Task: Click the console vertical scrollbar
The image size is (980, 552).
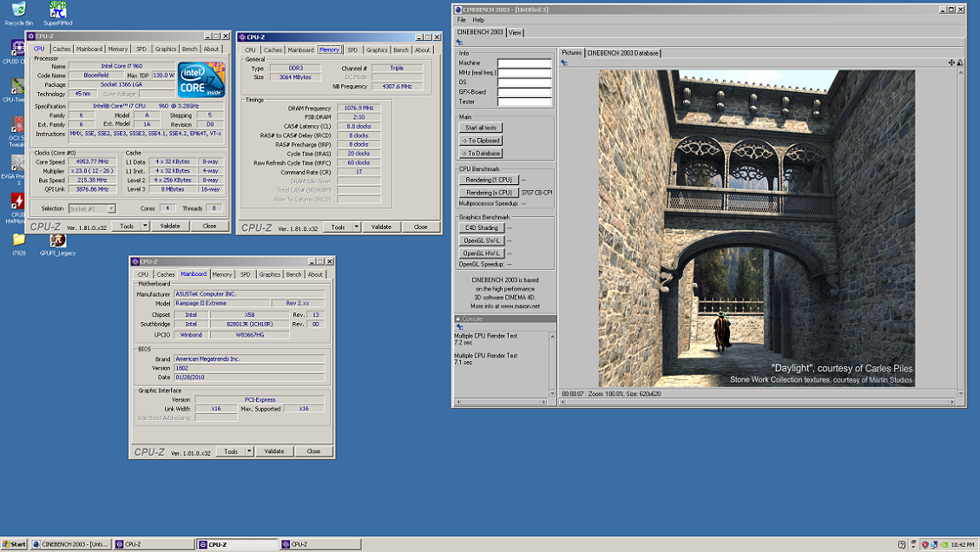Action: pyautogui.click(x=552, y=365)
